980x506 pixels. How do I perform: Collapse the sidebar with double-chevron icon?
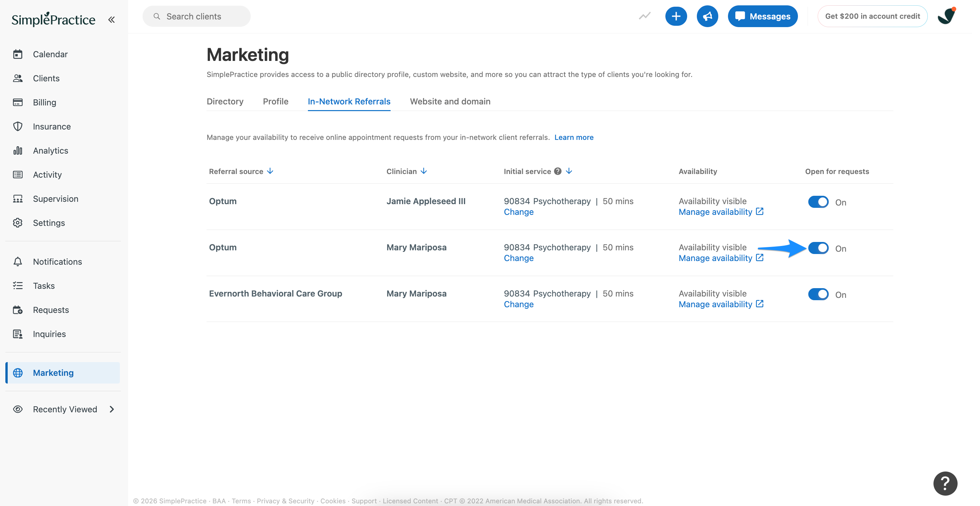[111, 19]
